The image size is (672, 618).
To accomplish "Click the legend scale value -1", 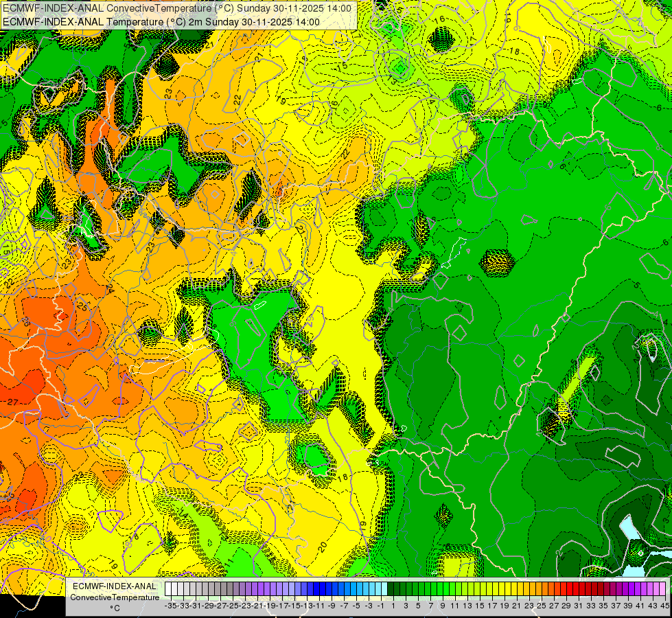I will click(x=380, y=606).
